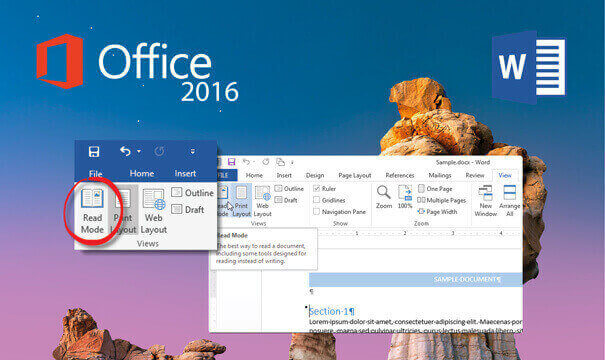
Task: Click the Arrange All button
Action: (509, 201)
